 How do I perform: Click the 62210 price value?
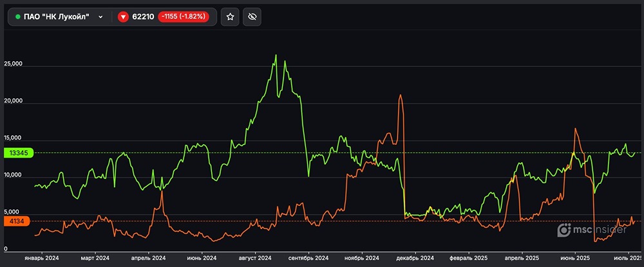[143, 17]
